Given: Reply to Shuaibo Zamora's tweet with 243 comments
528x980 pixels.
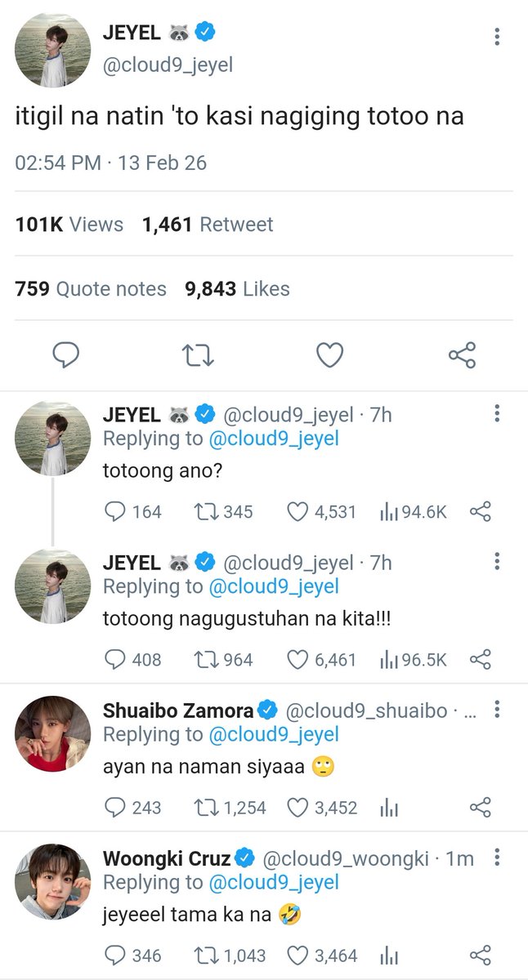Looking at the screenshot, I should 116,808.
